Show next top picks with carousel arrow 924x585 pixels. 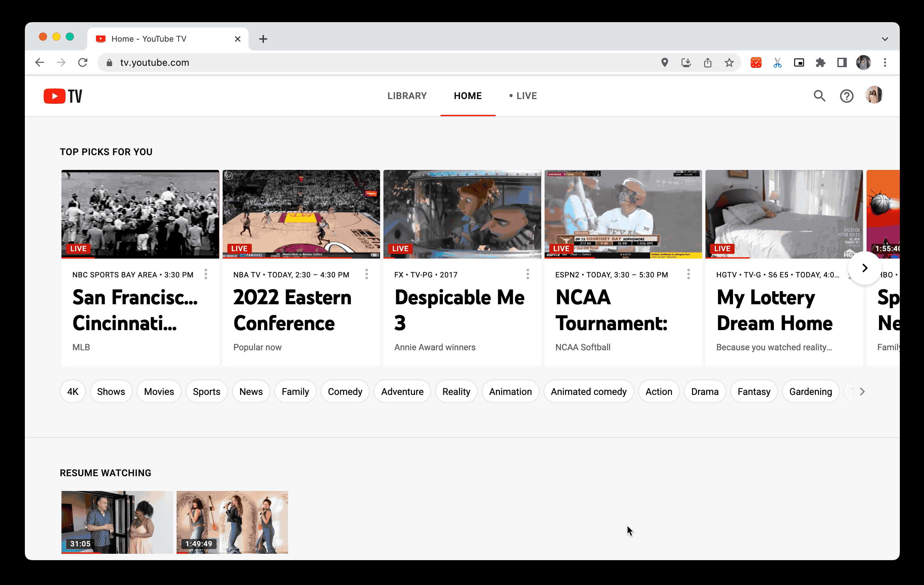click(865, 268)
